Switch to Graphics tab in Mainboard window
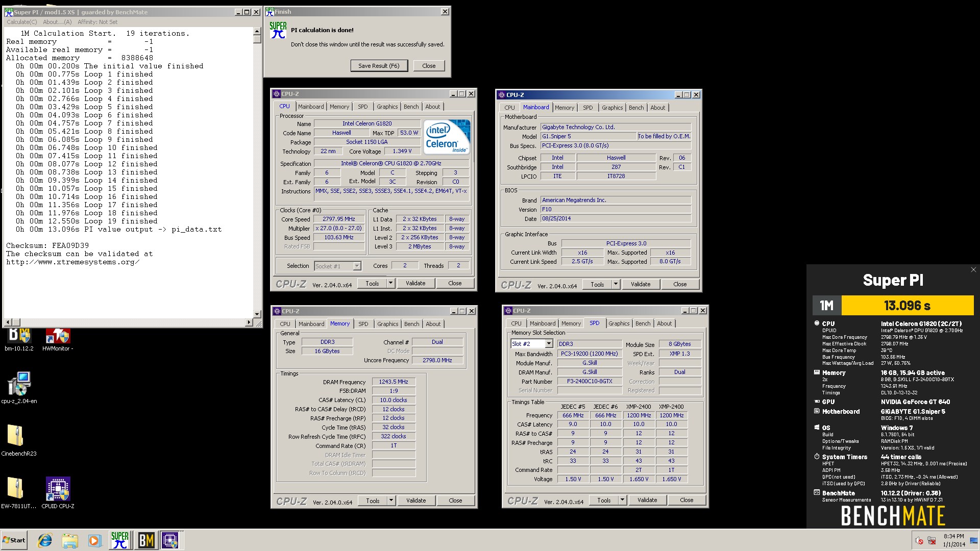The width and height of the screenshot is (980, 551). (x=612, y=108)
